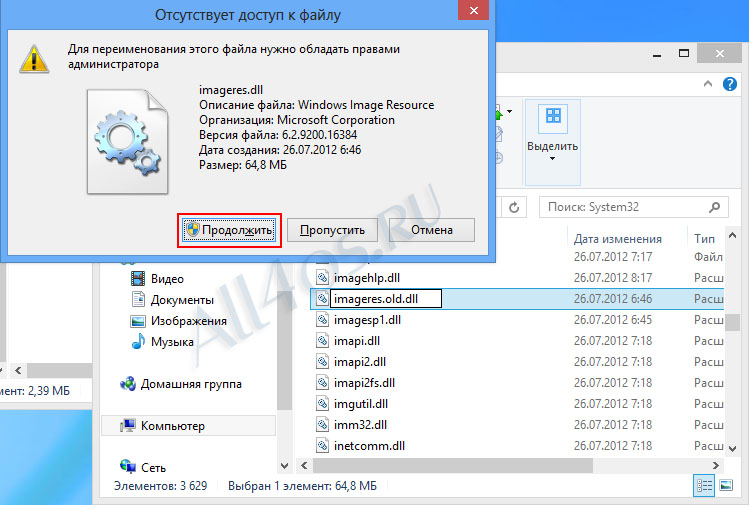749x505 pixels.
Task: Open Видео in navigation pane
Action: tap(167, 279)
